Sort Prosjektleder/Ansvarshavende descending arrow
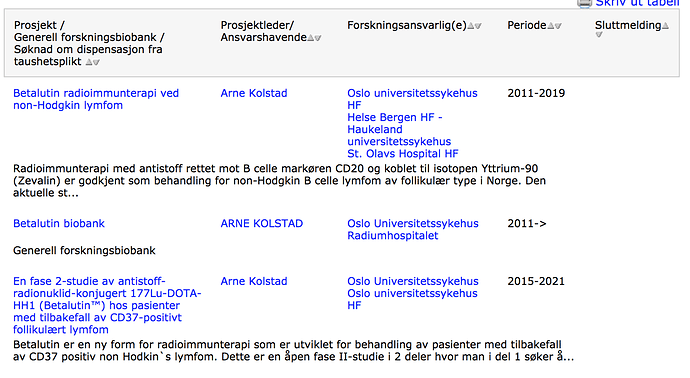The width and height of the screenshot is (690, 378). coord(318,38)
